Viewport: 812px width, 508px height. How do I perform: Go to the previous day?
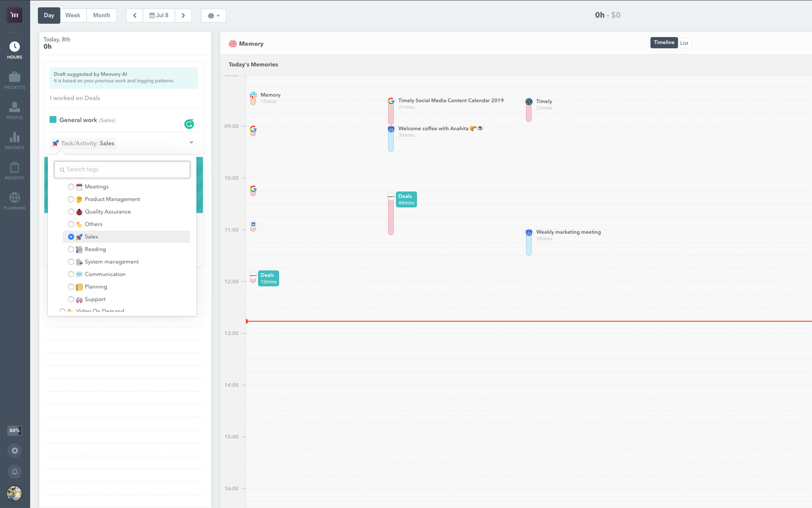coord(134,16)
